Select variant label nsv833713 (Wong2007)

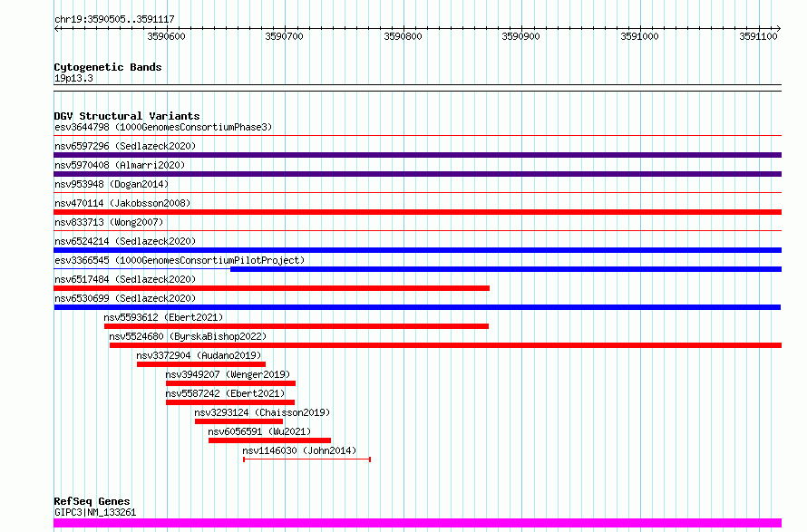click(109, 222)
